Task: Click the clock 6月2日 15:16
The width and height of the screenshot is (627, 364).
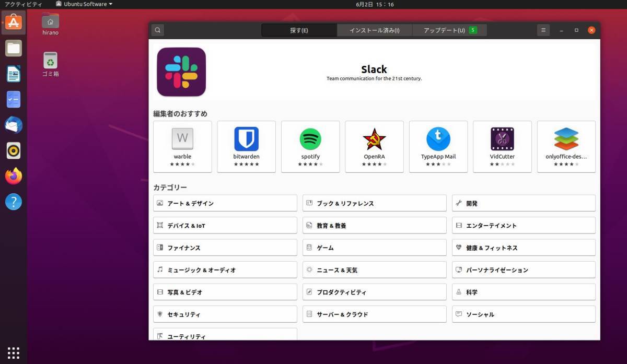Action: pyautogui.click(x=375, y=4)
